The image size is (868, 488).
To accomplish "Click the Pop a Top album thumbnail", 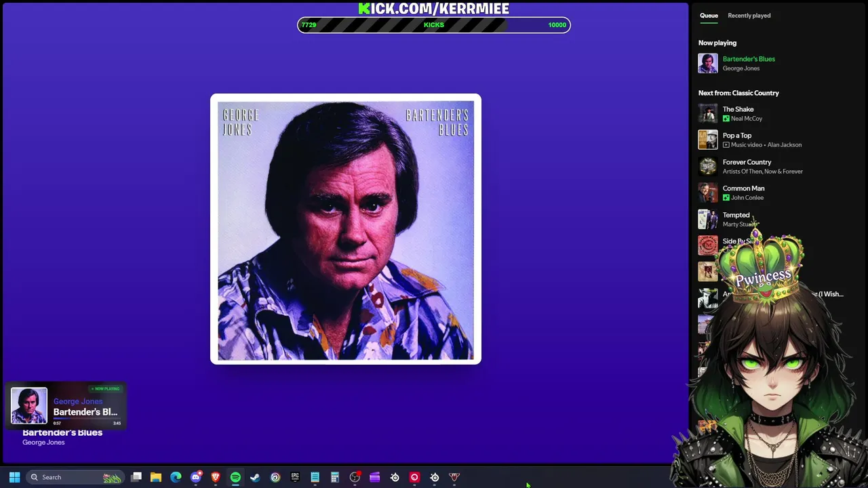I will pyautogui.click(x=708, y=140).
